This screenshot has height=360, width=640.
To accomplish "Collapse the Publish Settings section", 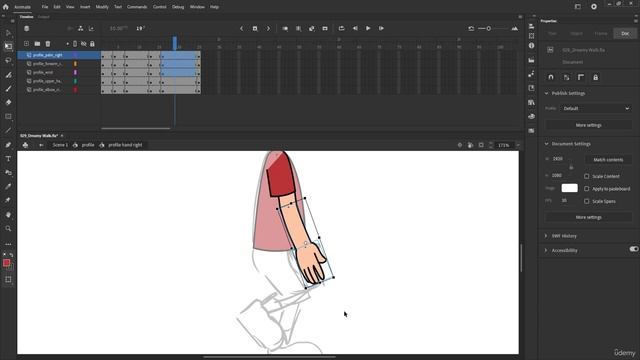I will click(x=547, y=93).
